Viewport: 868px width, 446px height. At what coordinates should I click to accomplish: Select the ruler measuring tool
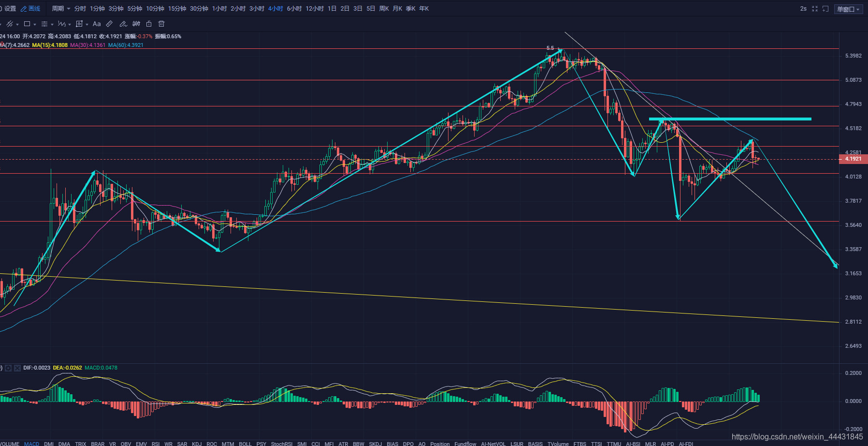[110, 24]
